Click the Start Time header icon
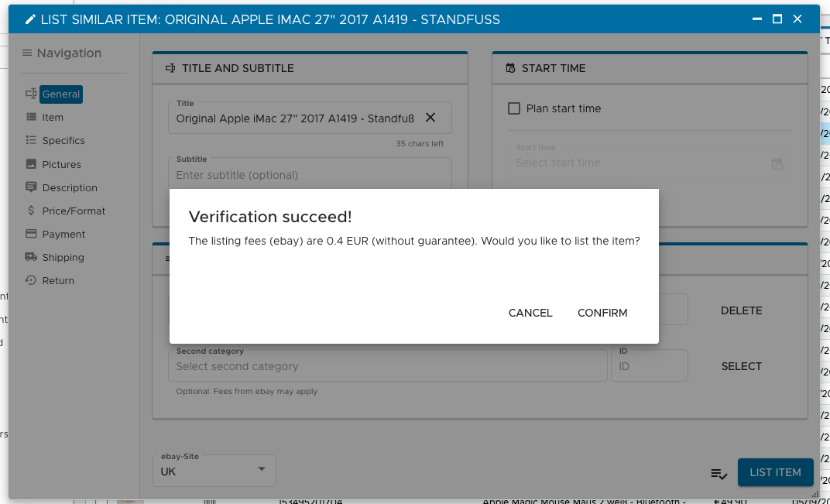 510,68
